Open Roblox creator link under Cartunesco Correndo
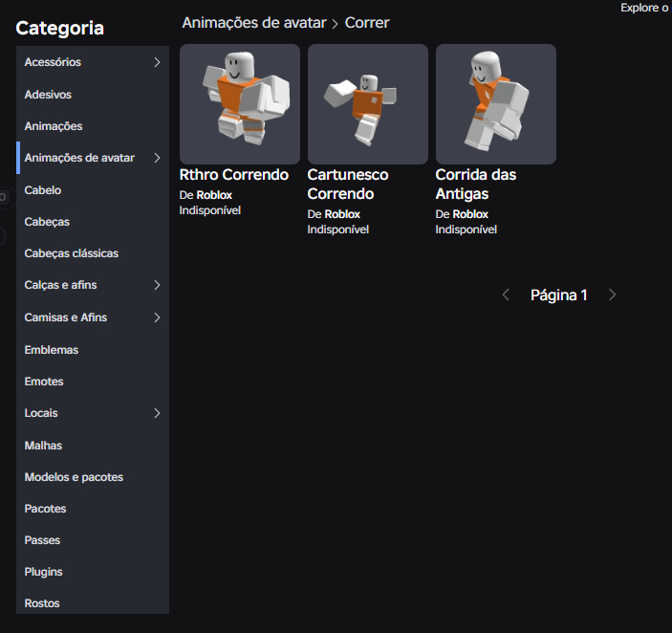Image resolution: width=672 pixels, height=633 pixels. click(x=342, y=214)
